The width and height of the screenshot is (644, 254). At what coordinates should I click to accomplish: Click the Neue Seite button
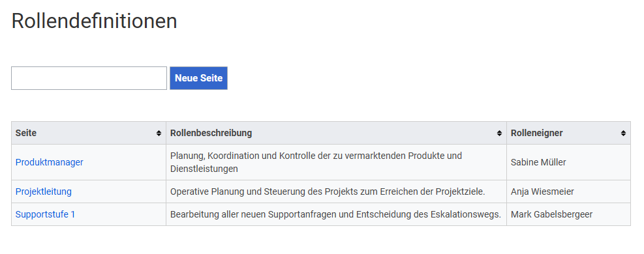[x=198, y=78]
